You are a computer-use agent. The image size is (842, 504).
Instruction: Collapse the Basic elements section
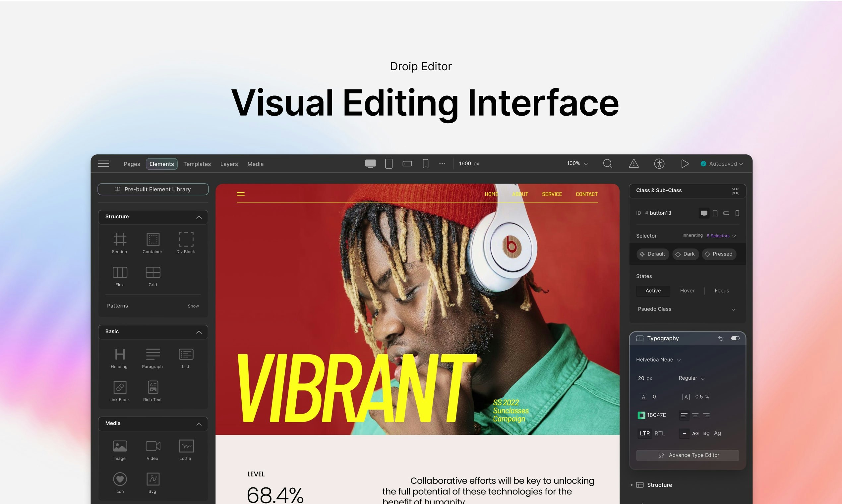tap(199, 332)
